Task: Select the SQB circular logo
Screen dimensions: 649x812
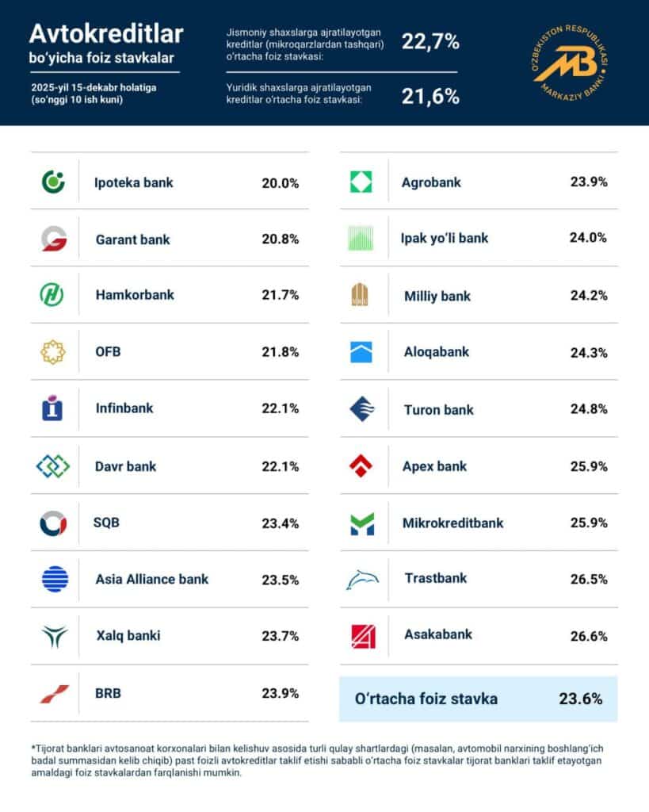Action: [x=54, y=523]
